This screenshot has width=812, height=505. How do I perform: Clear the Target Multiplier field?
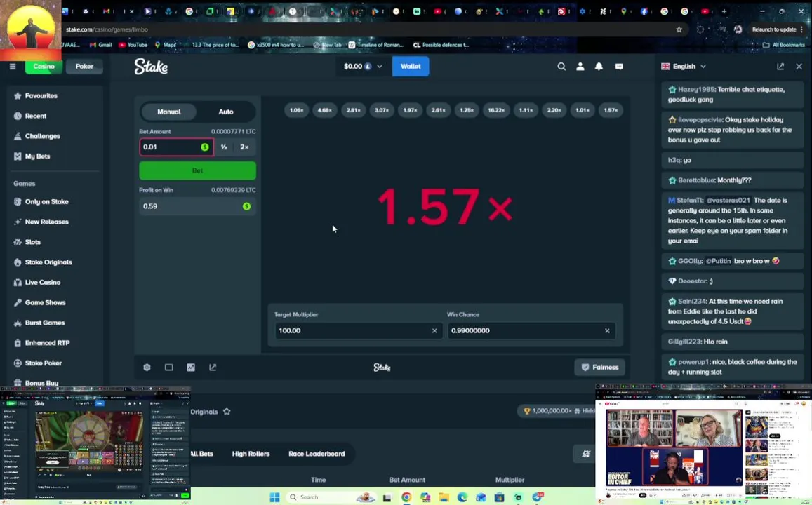pyautogui.click(x=434, y=330)
